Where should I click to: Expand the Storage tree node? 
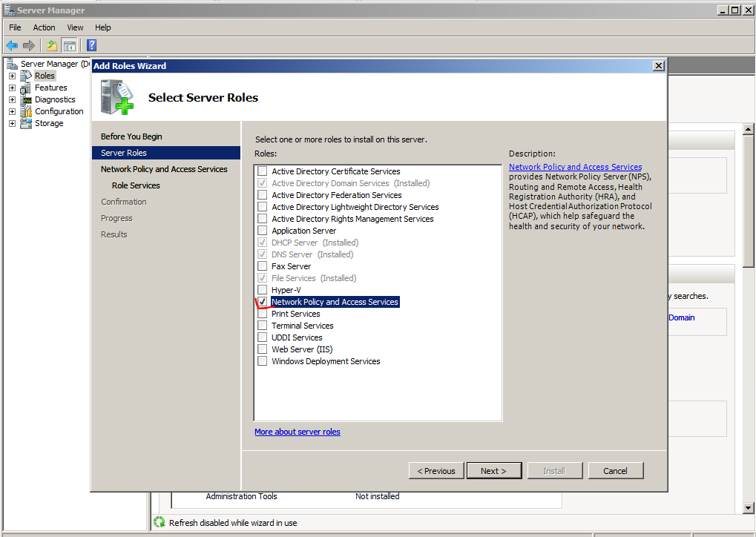point(12,123)
